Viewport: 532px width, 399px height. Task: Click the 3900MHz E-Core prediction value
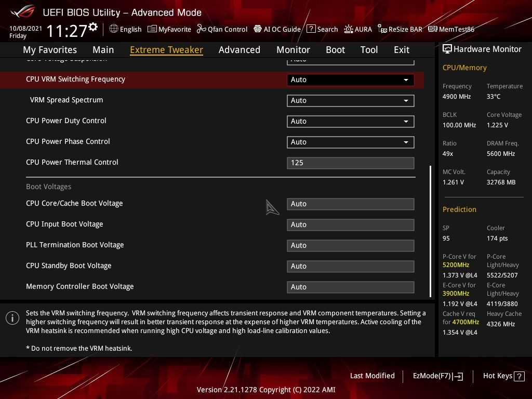[x=456, y=294]
